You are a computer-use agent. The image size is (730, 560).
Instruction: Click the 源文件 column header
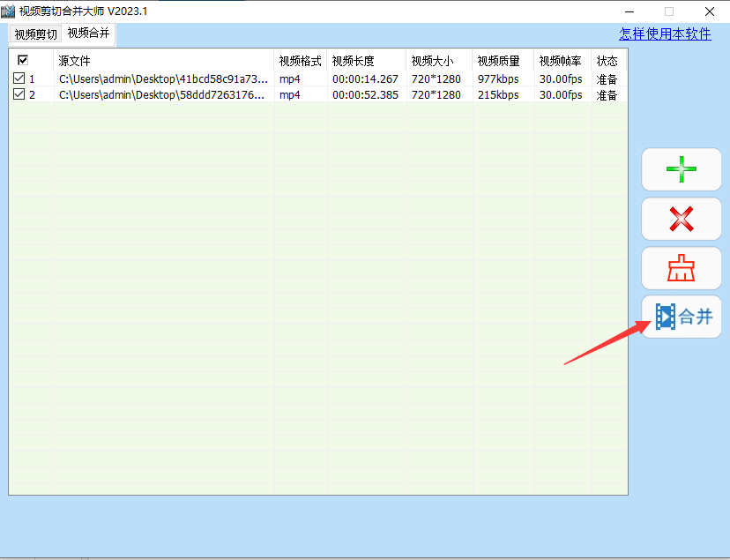click(x=75, y=61)
